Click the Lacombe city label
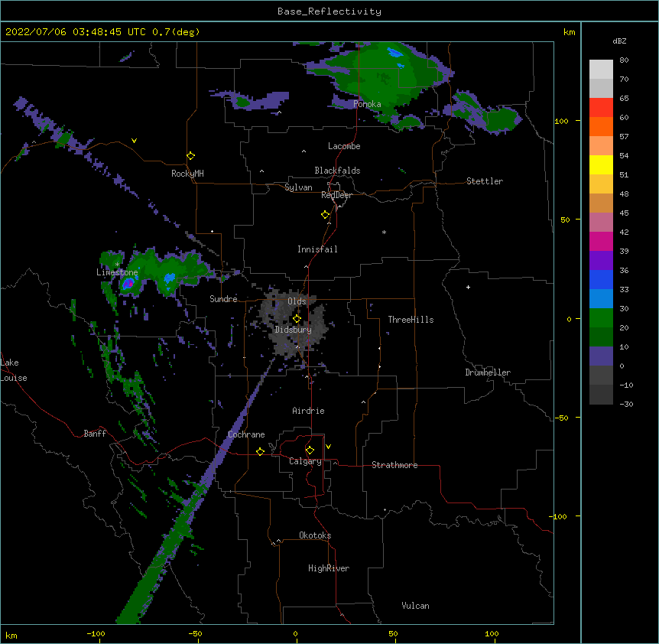Screen dimensions: 659x644 (x=344, y=146)
